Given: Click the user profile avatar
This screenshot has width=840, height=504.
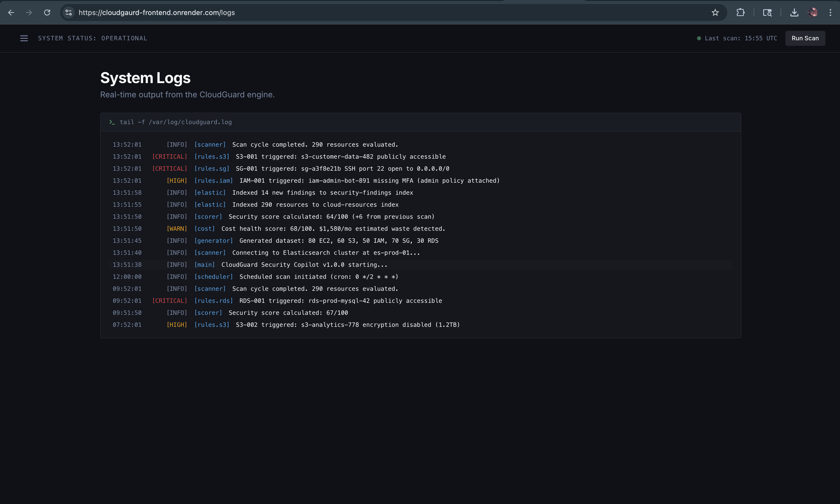Looking at the screenshot, I should click(x=812, y=13).
